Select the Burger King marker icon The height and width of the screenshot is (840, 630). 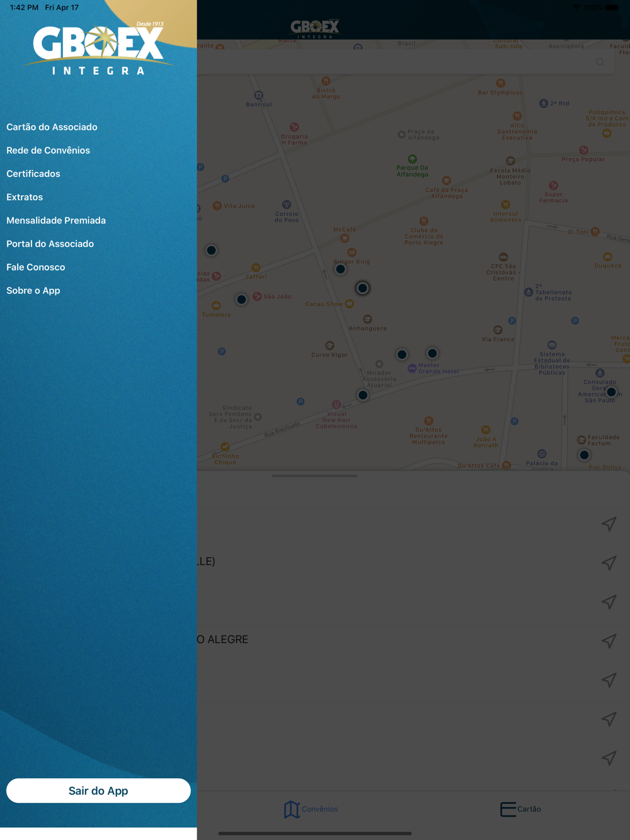point(352,253)
